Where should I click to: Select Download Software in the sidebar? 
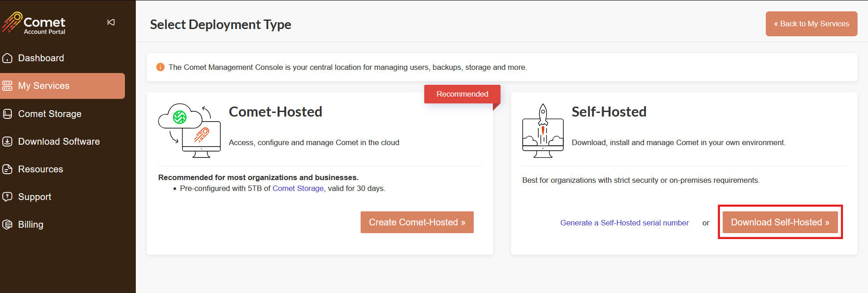pos(59,142)
